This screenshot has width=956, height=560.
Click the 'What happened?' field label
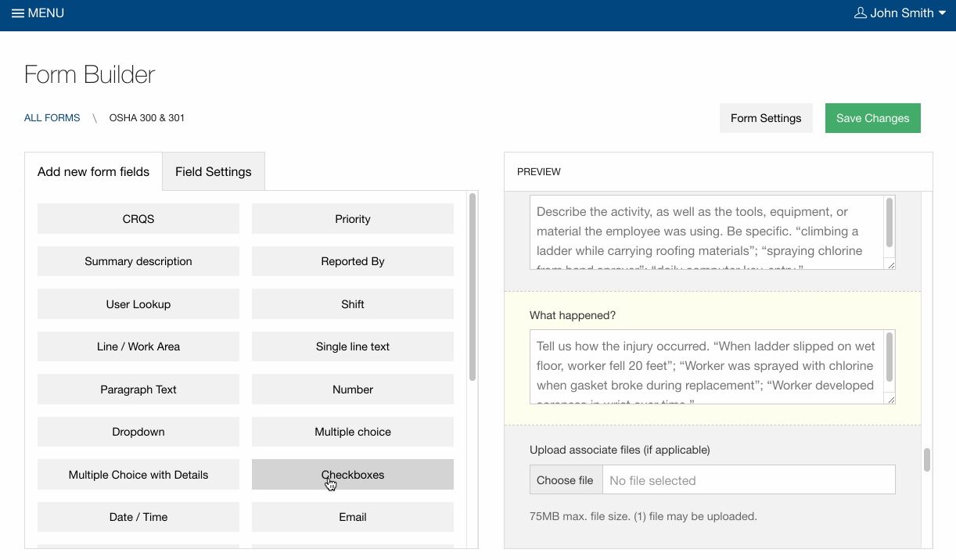[x=573, y=315]
